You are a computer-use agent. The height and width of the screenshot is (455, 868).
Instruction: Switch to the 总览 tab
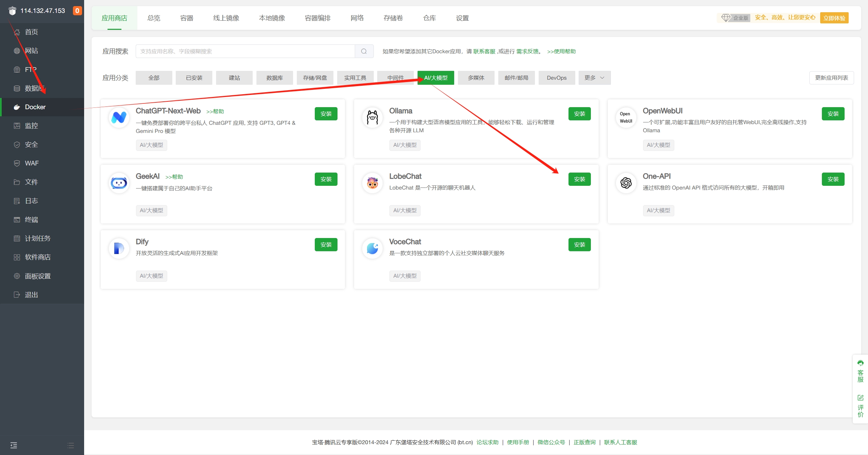coord(154,18)
